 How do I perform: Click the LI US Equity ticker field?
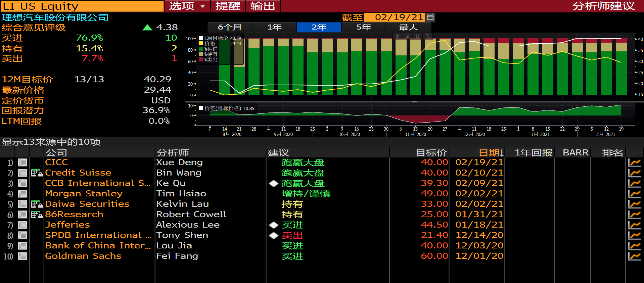[82, 6]
